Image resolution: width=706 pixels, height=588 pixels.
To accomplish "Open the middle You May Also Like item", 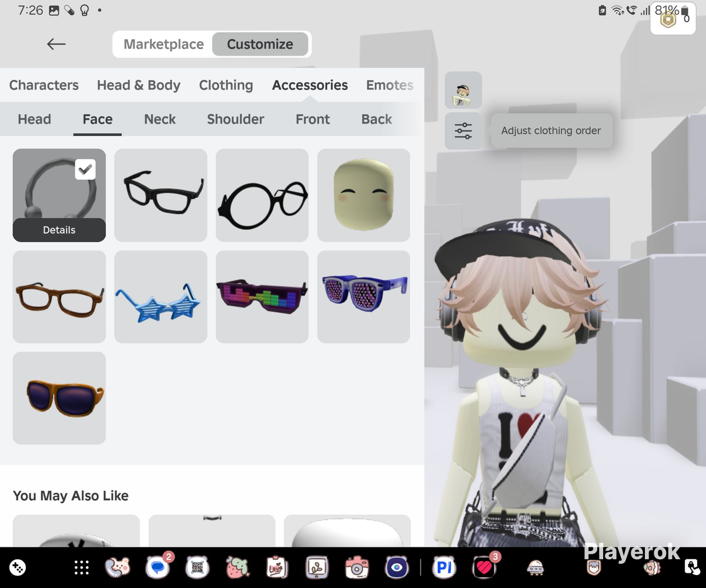I will pos(212,531).
